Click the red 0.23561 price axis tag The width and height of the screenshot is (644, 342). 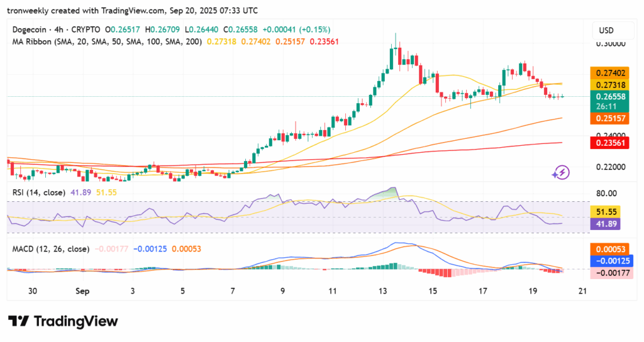pyautogui.click(x=610, y=143)
